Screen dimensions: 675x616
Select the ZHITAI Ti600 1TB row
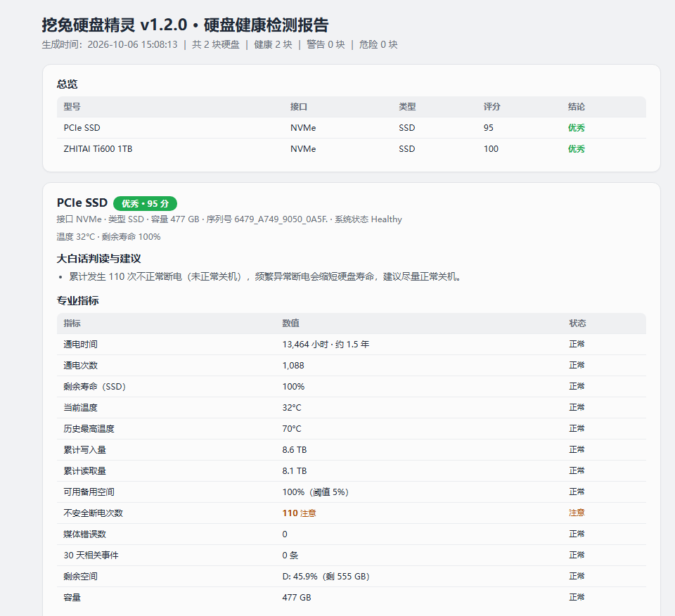352,149
